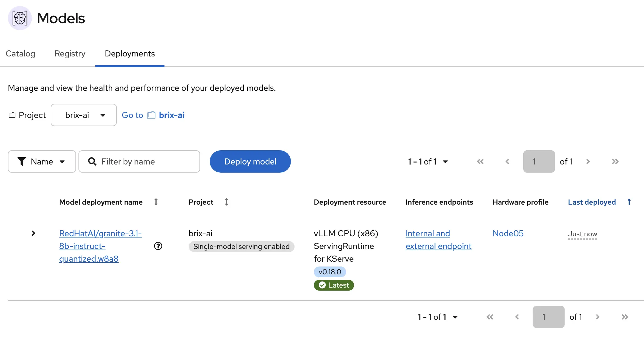Screen dimensions: 644x338
Task: Go to previous page in bottom pagination
Action: click(x=517, y=317)
